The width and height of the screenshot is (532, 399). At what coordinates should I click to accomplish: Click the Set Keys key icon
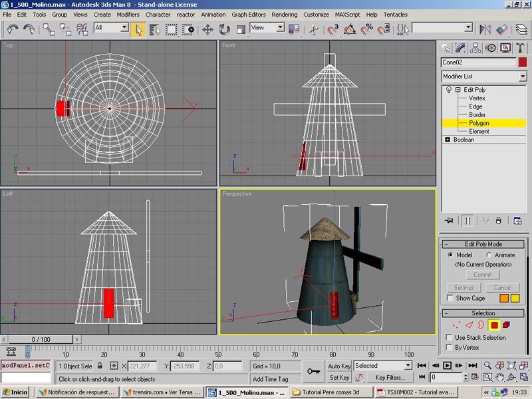click(x=314, y=371)
